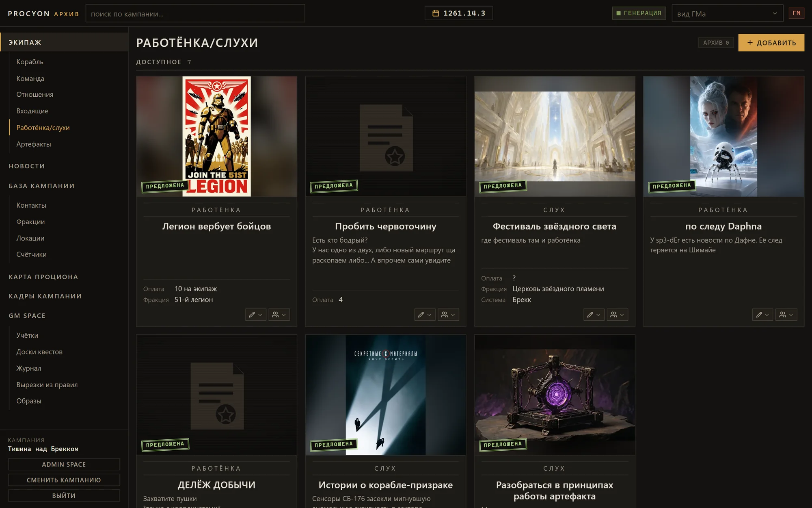Open Фракции sidebar item
The width and height of the screenshot is (812, 508).
pos(30,222)
